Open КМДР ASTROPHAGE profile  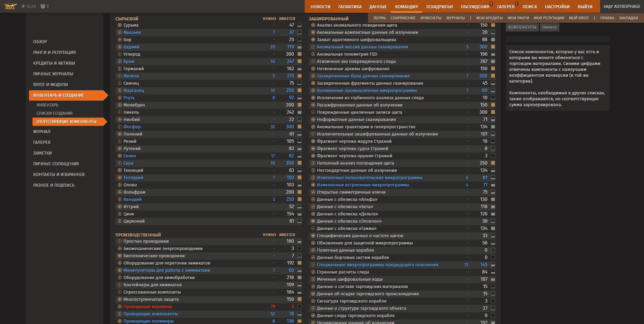[622, 7]
